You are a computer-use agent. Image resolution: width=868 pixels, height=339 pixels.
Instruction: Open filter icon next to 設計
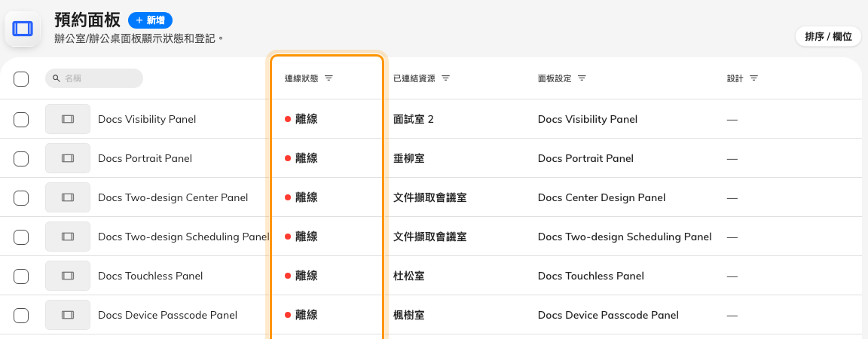tap(754, 78)
